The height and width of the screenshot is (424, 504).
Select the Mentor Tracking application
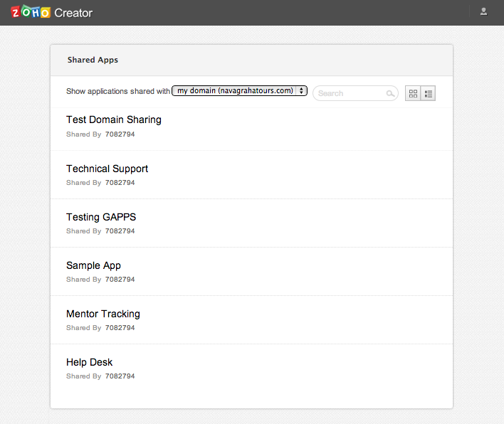coord(103,314)
